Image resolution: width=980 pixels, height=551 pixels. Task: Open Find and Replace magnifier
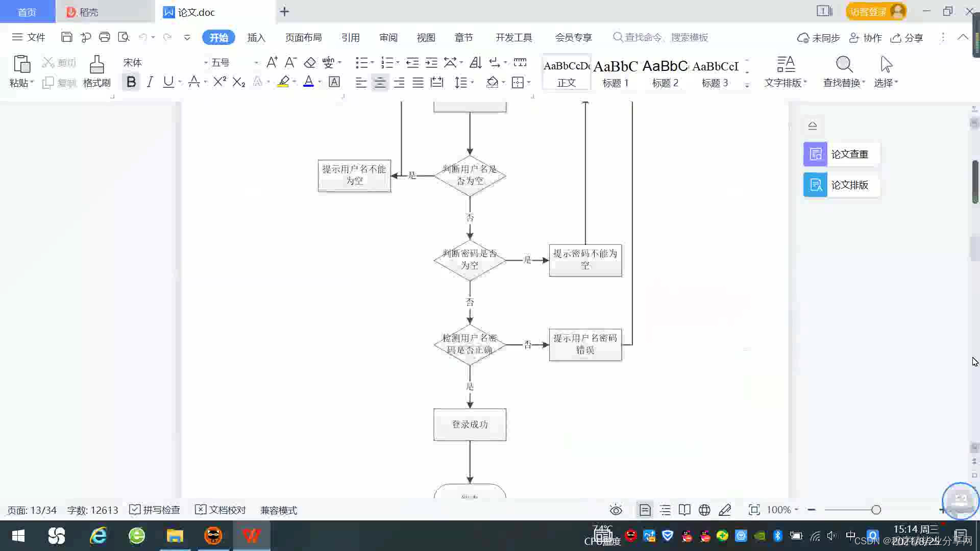pos(844,65)
